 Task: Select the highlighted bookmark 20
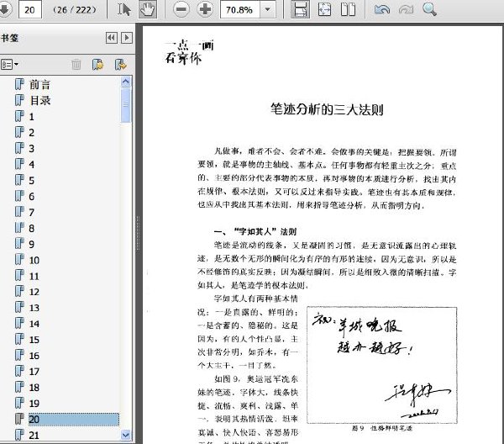[74, 420]
